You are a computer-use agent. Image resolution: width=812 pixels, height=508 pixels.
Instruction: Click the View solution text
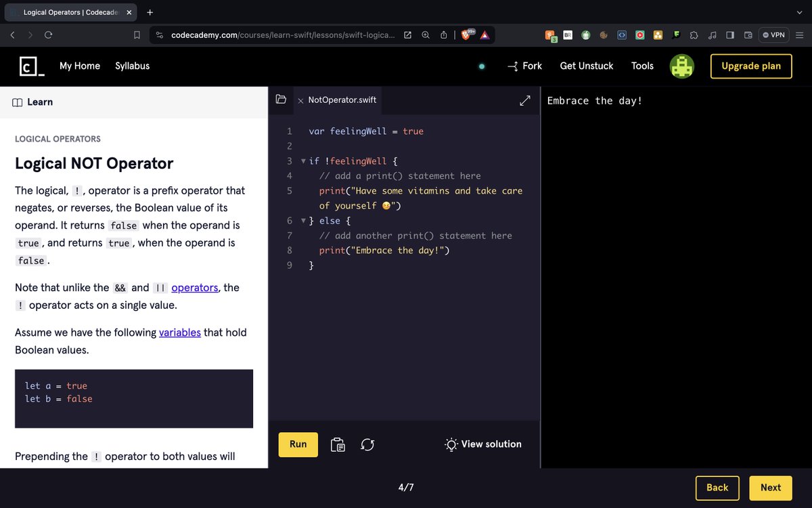click(491, 444)
